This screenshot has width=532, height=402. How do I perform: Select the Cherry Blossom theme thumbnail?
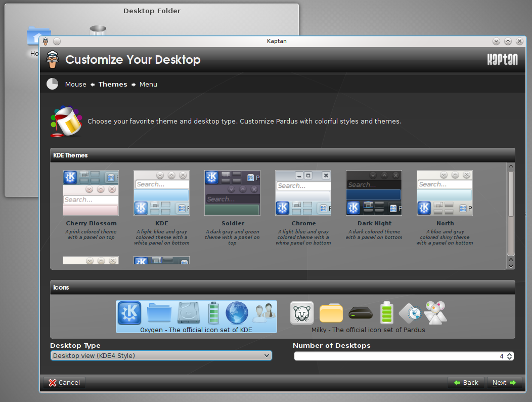pos(91,193)
